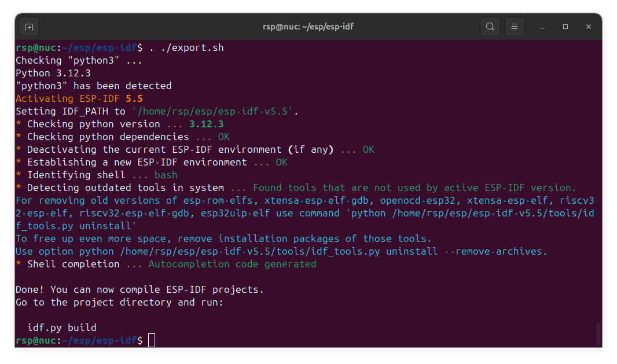The image size is (617, 364).
Task: Click the 'Python 3.12.3' output line
Action: [53, 73]
